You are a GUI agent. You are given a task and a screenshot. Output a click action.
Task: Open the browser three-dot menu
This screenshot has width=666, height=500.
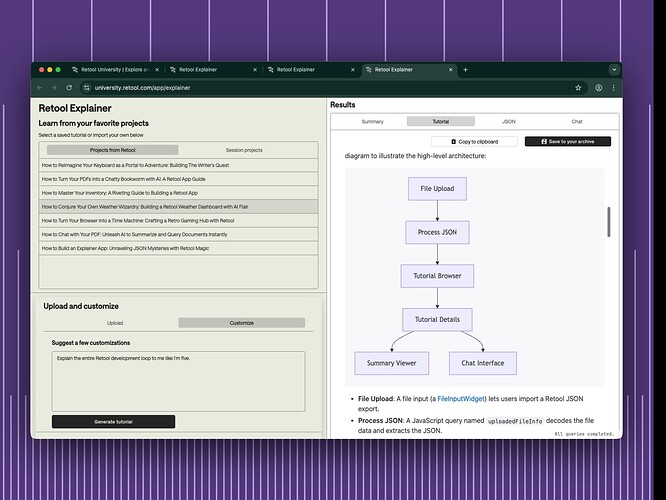613,88
